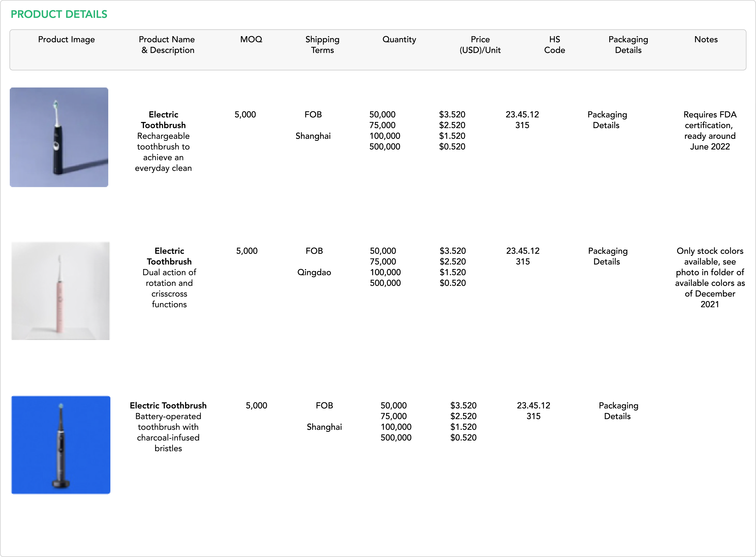Click price $1.520 in the Battery-operated row

(x=463, y=427)
